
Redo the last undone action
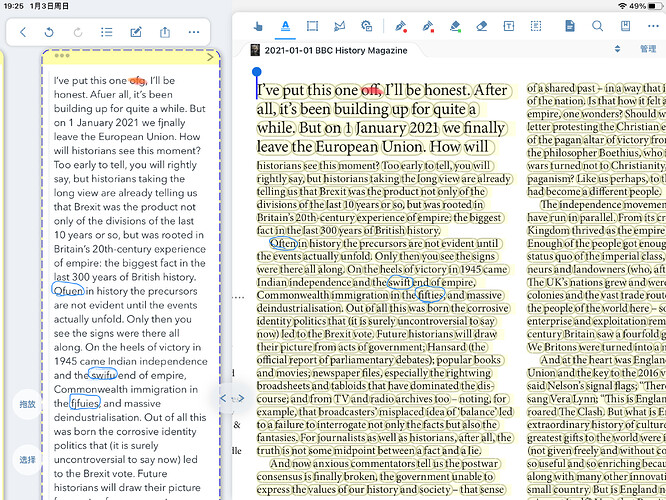coord(78,32)
